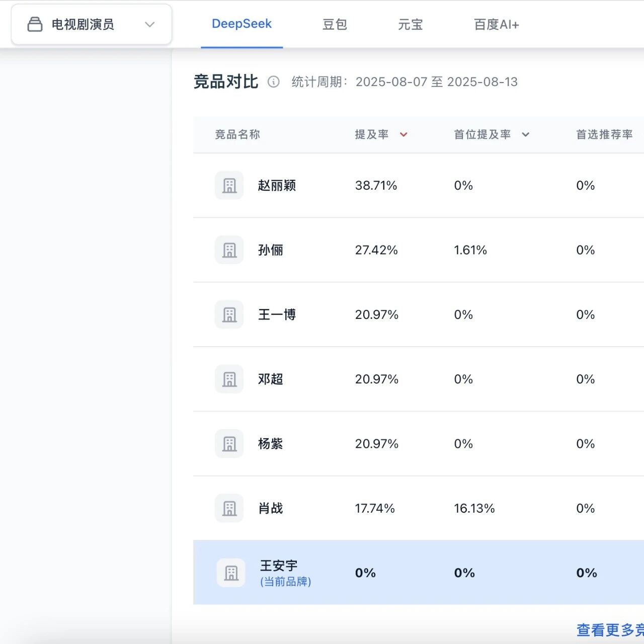Open the 查看更多 link
644x644 pixels.
coord(610,630)
